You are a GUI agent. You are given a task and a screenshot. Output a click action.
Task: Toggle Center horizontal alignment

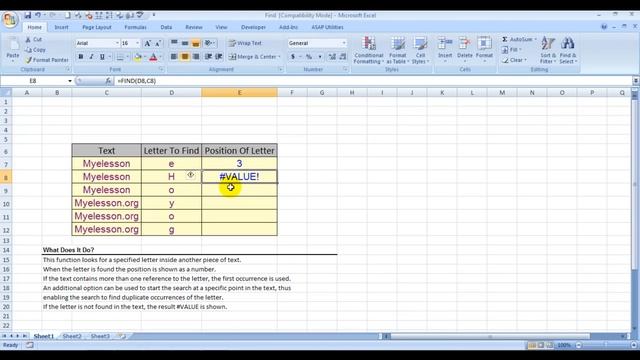tap(185, 57)
